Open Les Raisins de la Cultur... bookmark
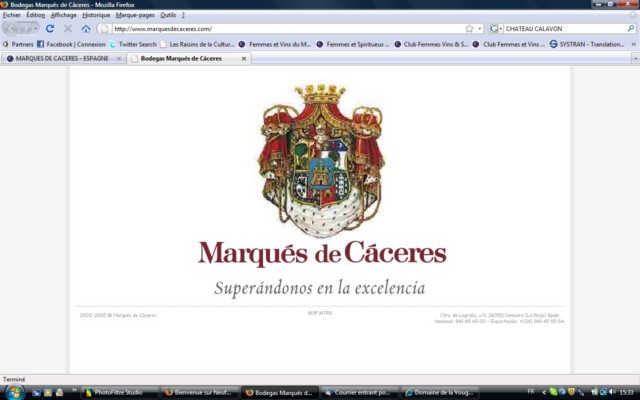The width and height of the screenshot is (640, 400). point(198,44)
